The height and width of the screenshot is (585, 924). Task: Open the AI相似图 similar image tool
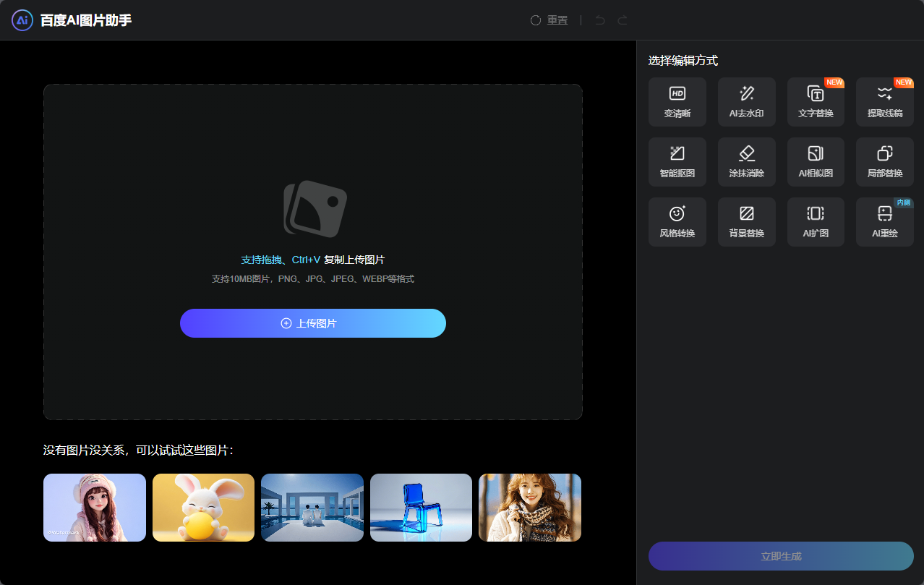[816, 162]
